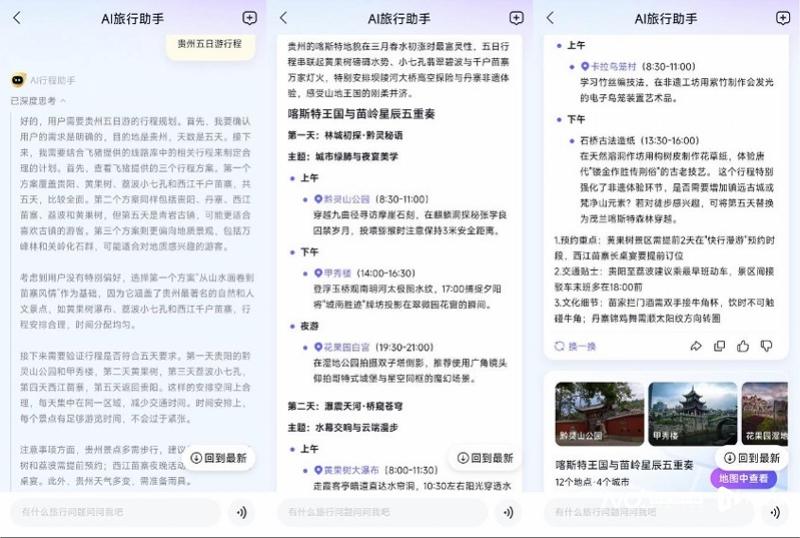
Task: Open the 甲秀楼 location link in itinerary
Action: click(x=333, y=273)
